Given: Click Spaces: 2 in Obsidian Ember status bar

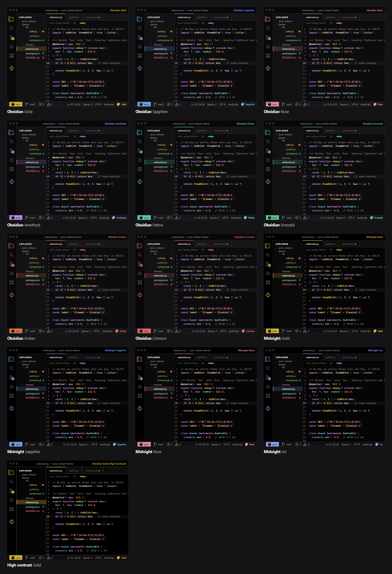Looking at the screenshot, I should pyautogui.click(x=86, y=331).
